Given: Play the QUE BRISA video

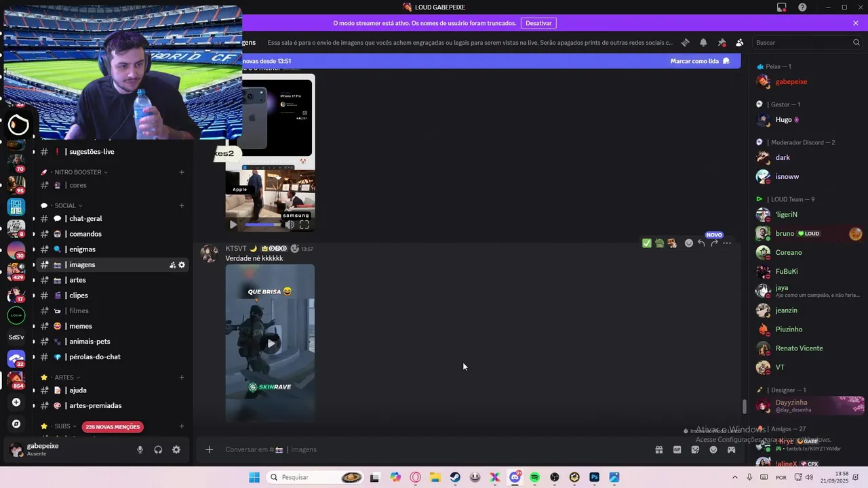Looking at the screenshot, I should [271, 344].
